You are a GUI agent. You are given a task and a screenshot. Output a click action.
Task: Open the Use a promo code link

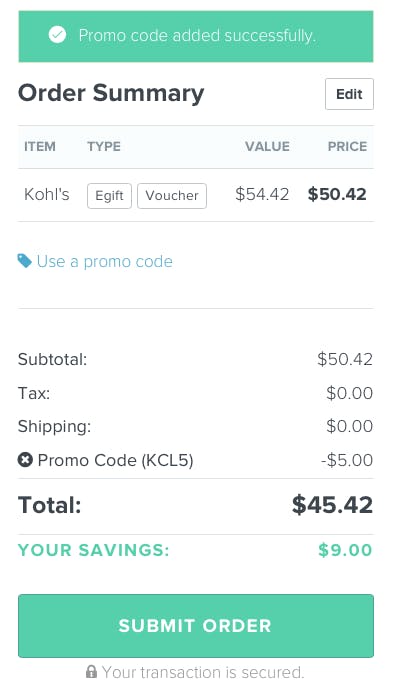pos(104,261)
